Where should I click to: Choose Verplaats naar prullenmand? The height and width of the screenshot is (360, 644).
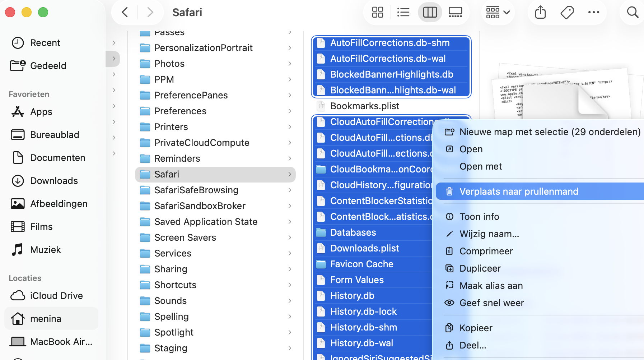[519, 191]
